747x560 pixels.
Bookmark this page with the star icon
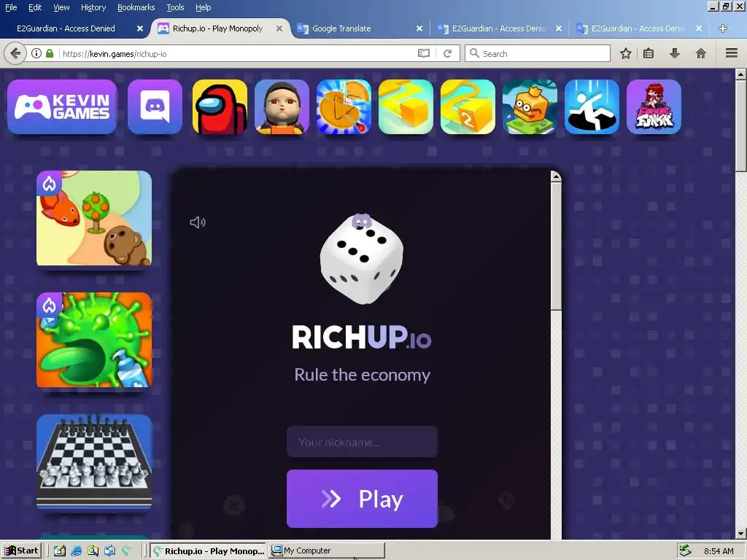pyautogui.click(x=625, y=53)
